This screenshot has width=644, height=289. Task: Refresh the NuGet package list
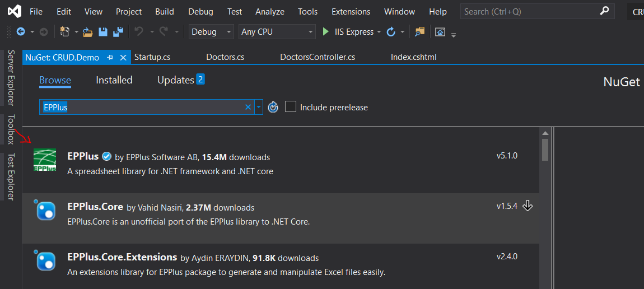273,107
